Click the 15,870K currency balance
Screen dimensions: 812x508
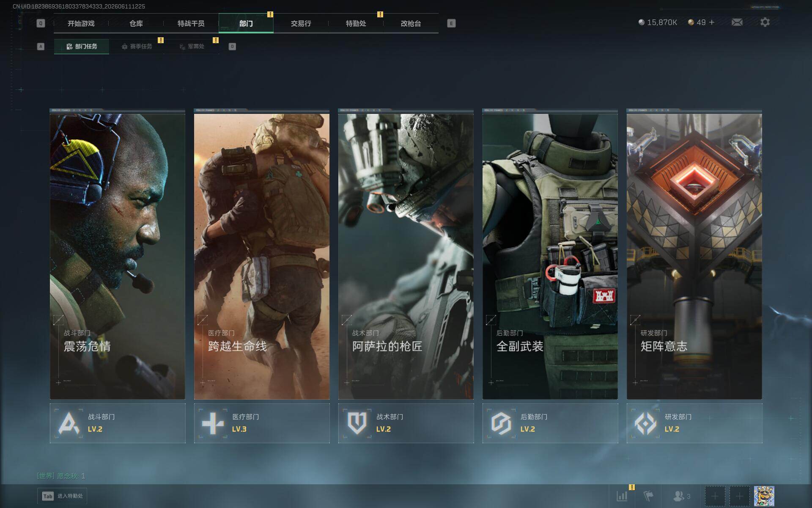[x=658, y=22]
